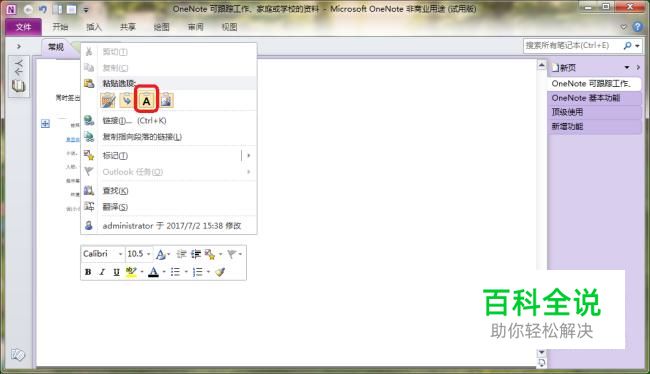The image size is (650, 374).
Task: Click the decrease indent icon
Action: click(x=181, y=254)
